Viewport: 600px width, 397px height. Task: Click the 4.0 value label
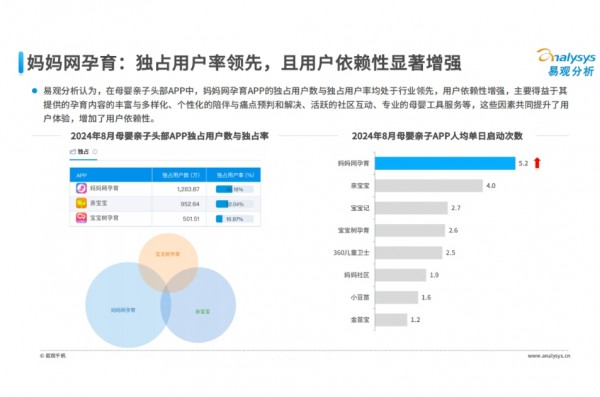[x=491, y=186]
